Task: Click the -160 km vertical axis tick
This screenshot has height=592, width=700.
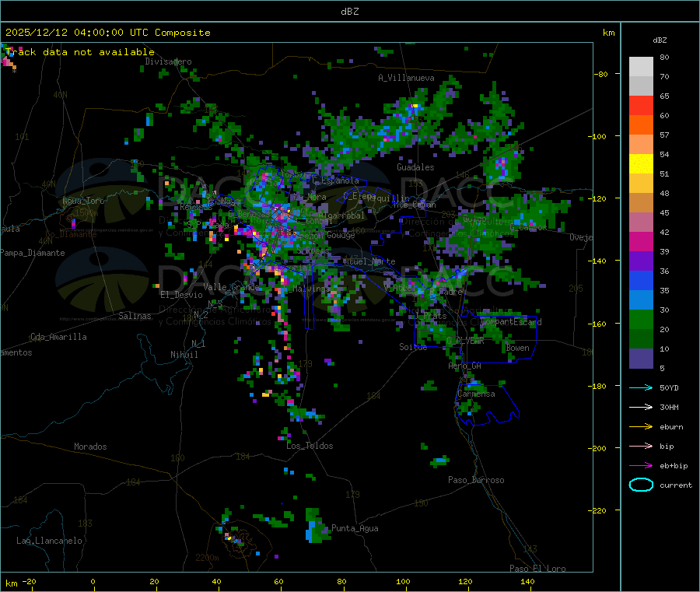Action: point(599,324)
